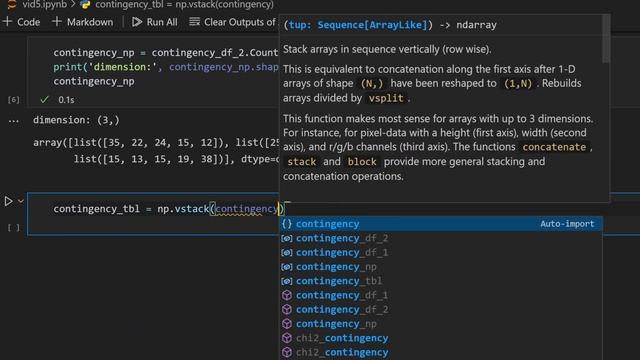
Task: Click variable icon beside contingency_tbl
Action: pos(287,281)
